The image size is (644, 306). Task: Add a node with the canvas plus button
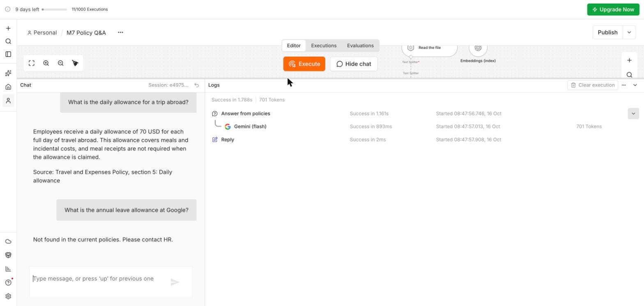629,60
